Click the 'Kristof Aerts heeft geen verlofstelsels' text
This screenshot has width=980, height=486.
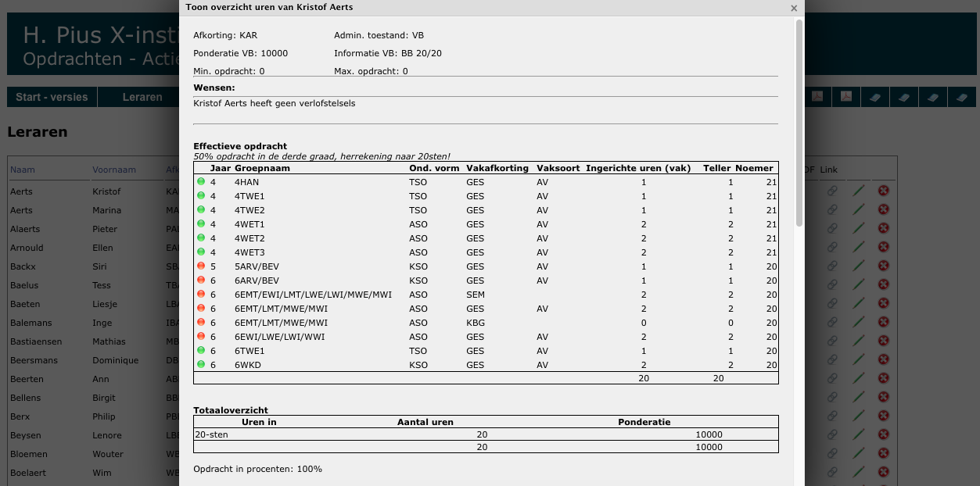274,103
